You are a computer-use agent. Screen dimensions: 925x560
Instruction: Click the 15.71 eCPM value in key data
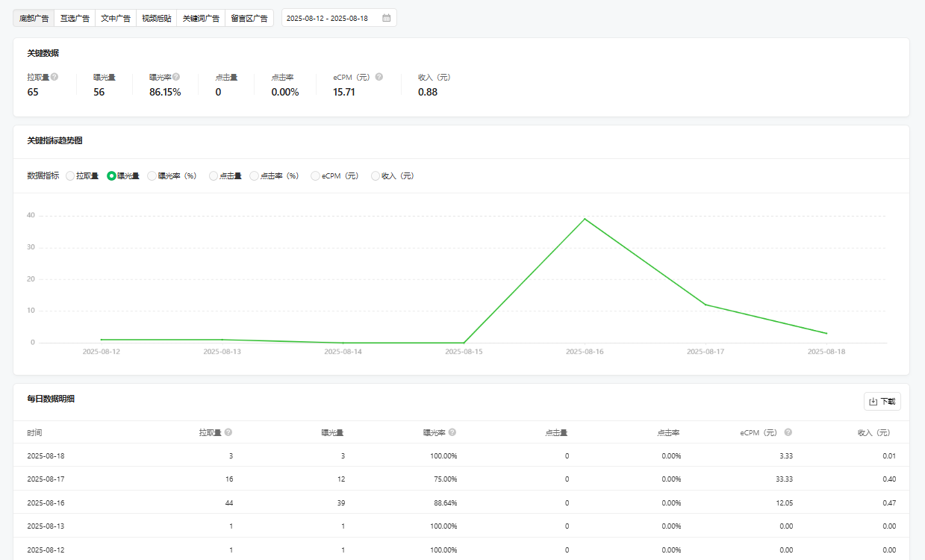pos(344,93)
